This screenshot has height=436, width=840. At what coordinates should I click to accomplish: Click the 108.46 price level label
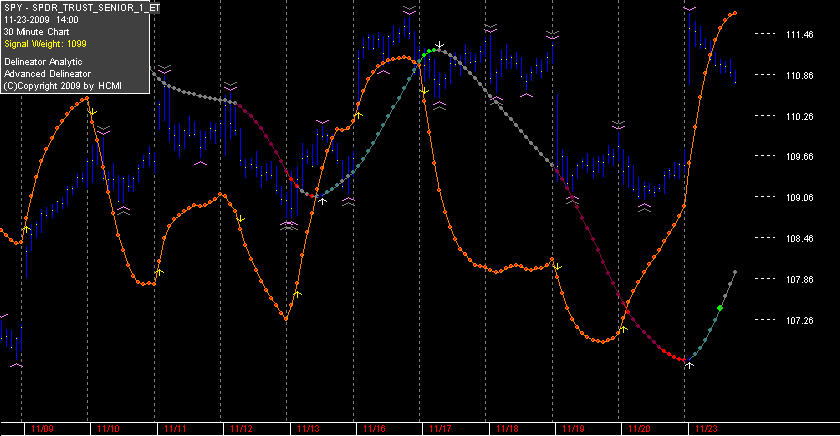799,238
